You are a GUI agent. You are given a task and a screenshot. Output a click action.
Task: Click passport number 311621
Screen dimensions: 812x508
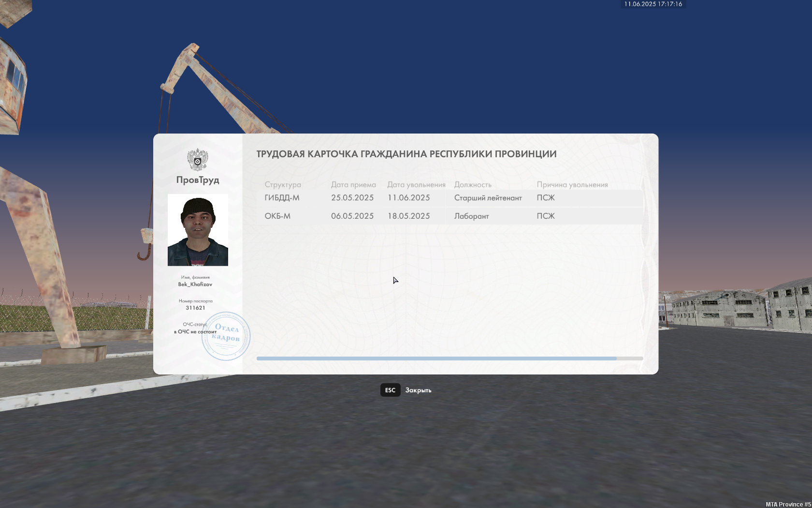[195, 308]
